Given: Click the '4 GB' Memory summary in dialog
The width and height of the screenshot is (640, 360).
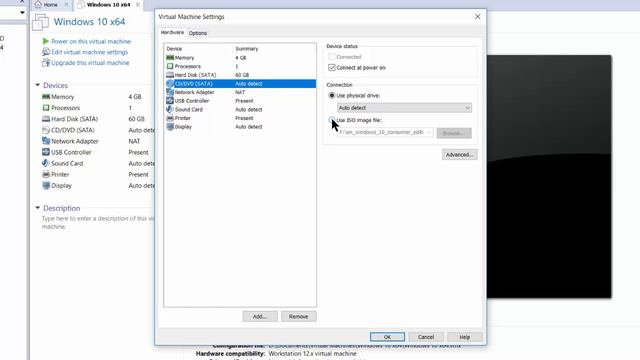Looking at the screenshot, I should click(x=240, y=58).
